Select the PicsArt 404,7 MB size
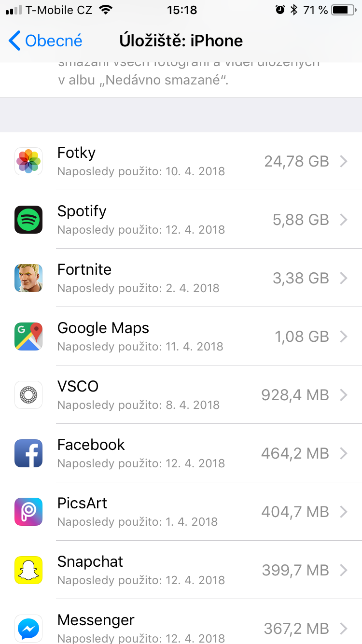Image resolution: width=362 pixels, height=644 pixels. [x=294, y=512]
